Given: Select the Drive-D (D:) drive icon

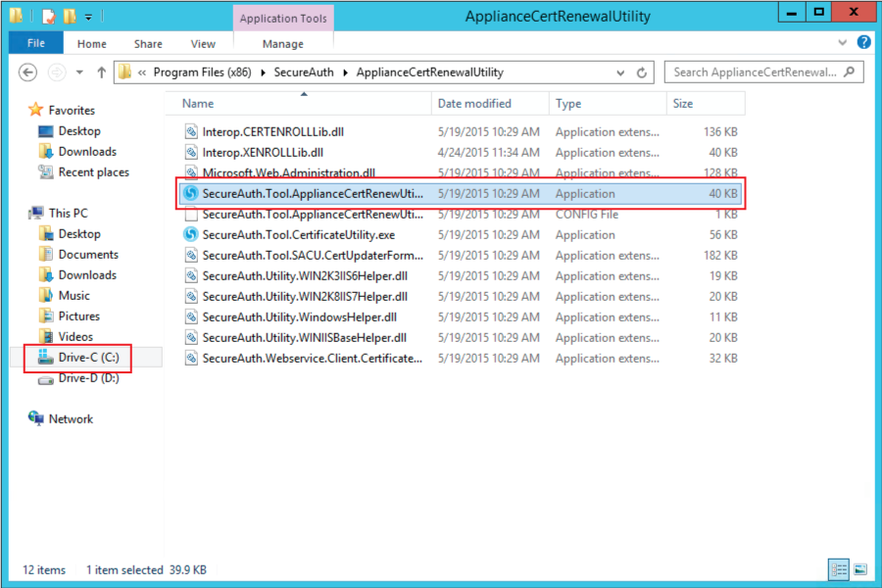Looking at the screenshot, I should click(x=45, y=378).
